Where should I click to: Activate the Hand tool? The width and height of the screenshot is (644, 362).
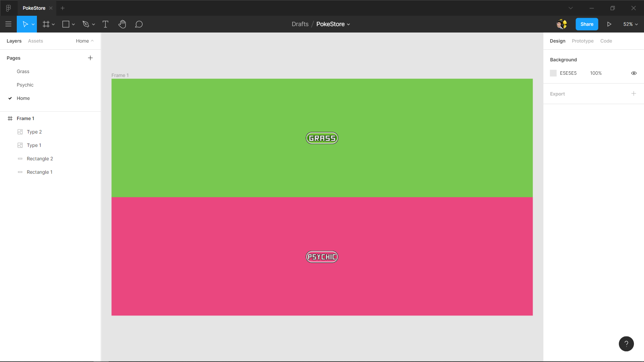pos(122,24)
